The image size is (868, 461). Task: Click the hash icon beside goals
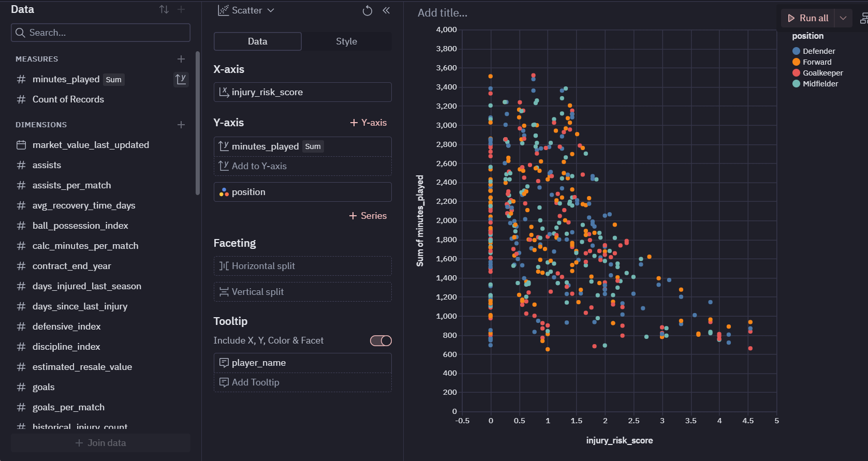(x=21, y=387)
